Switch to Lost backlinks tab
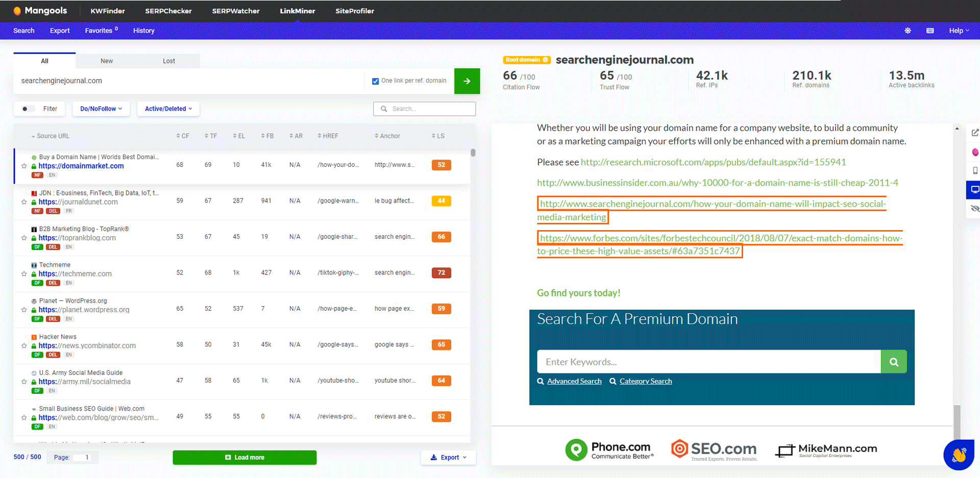Viewport: 980px width, 478px height. point(169,61)
